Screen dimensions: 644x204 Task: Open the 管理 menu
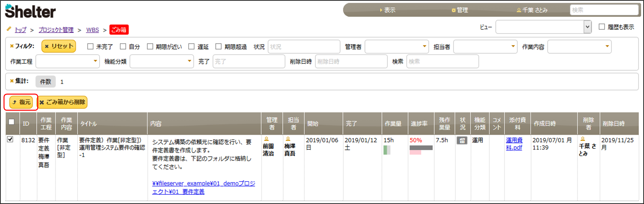click(x=460, y=10)
